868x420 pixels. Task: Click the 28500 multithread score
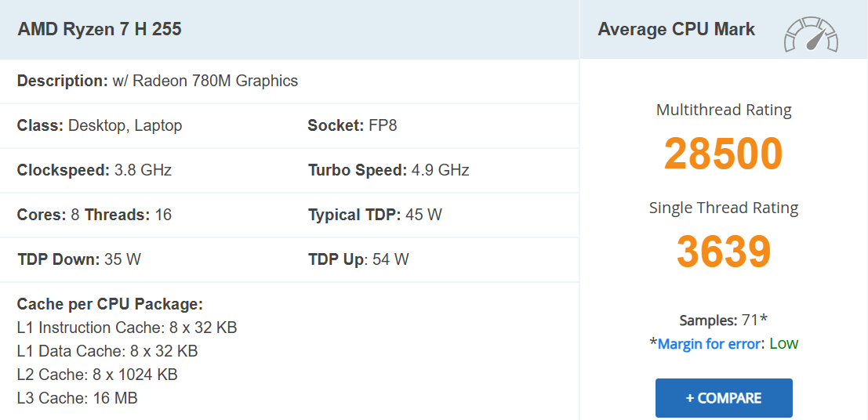(x=723, y=154)
